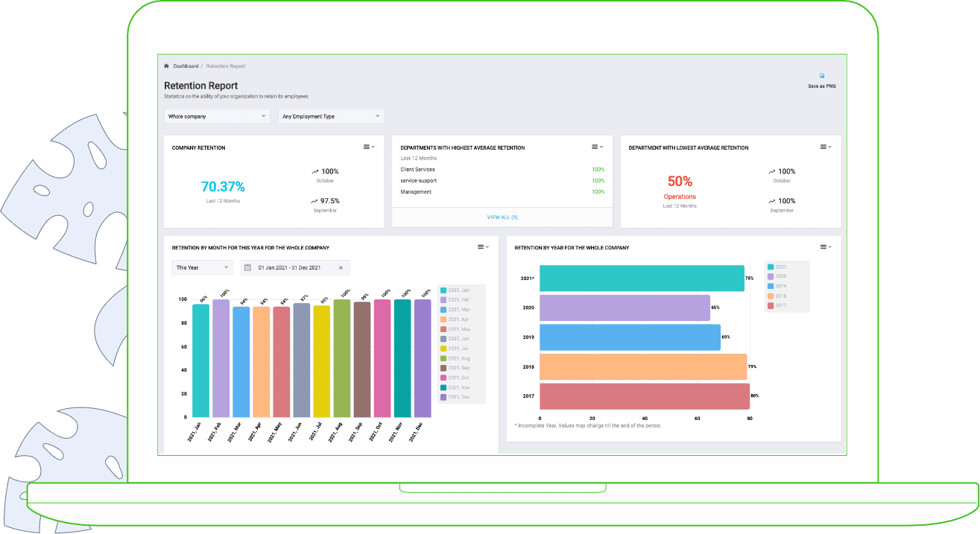Click the service-support department row
The height and width of the screenshot is (534, 980).
click(502, 180)
